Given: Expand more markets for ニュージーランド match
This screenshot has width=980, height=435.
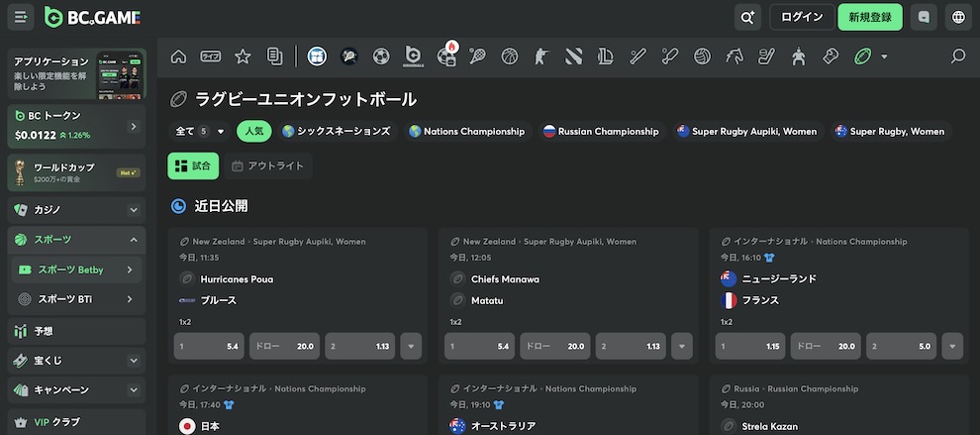Looking at the screenshot, I should coord(952,346).
